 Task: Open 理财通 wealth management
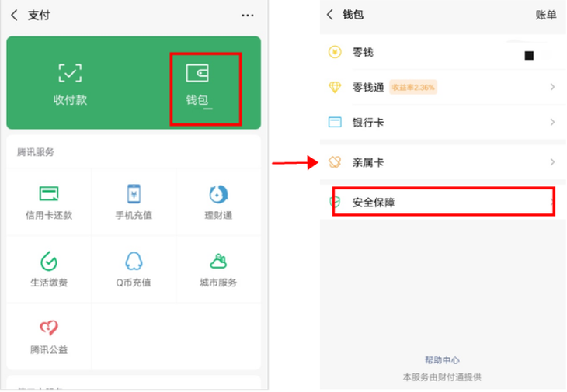218,202
